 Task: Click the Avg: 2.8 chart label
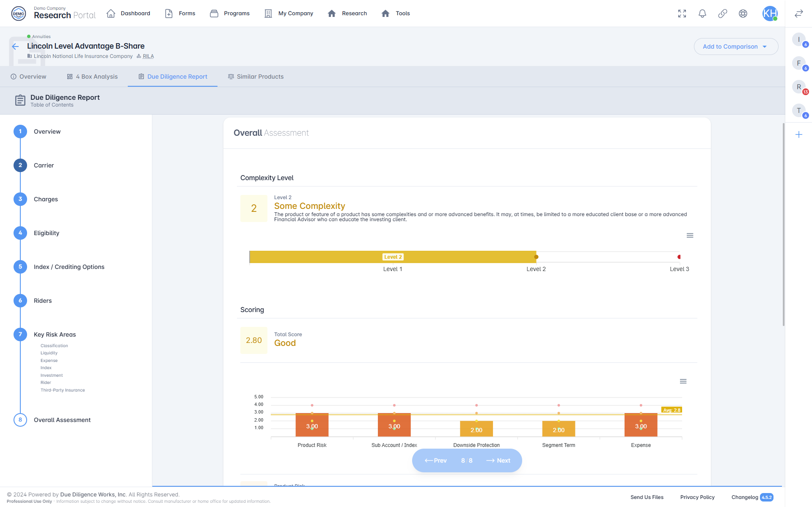tap(672, 410)
